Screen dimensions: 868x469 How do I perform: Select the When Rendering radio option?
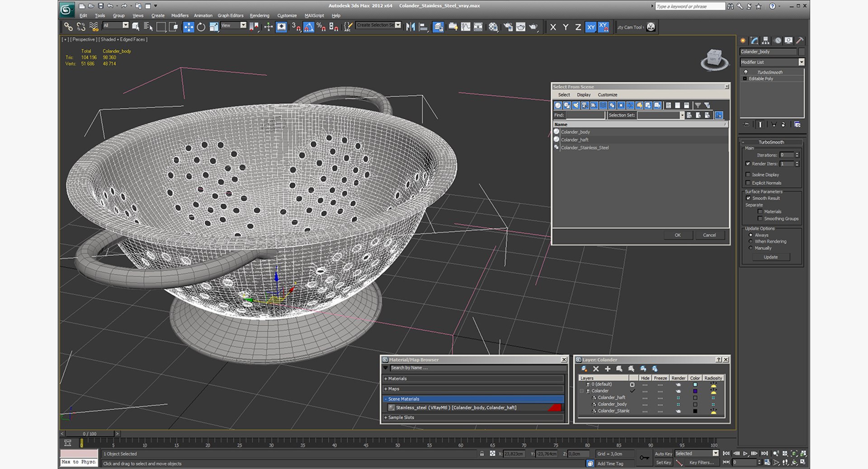[751, 241]
